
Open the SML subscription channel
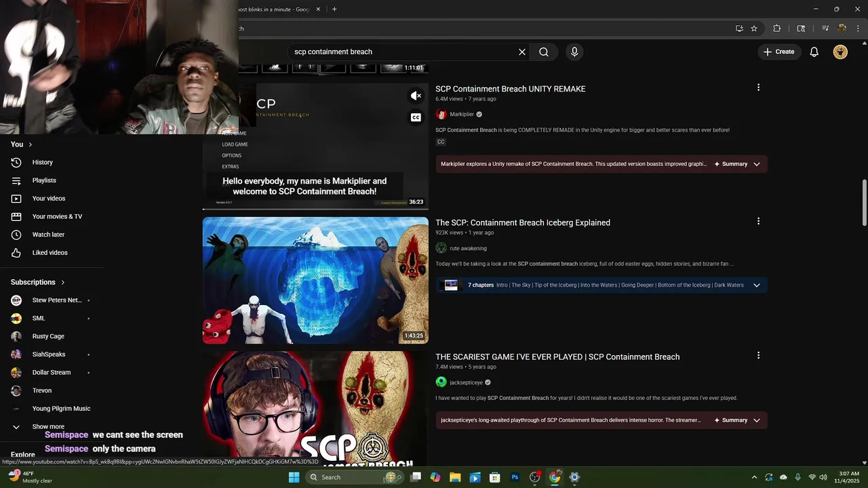[39, 318]
